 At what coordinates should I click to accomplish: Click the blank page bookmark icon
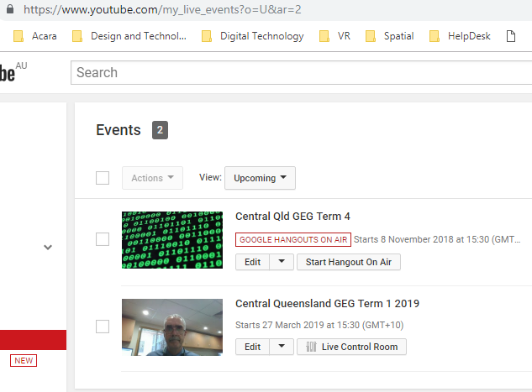pyautogui.click(x=511, y=36)
